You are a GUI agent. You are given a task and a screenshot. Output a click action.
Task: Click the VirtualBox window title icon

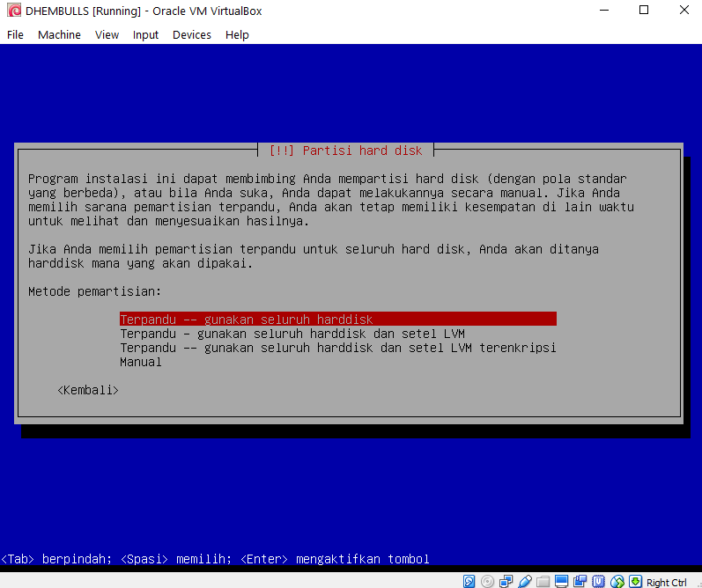(x=14, y=11)
